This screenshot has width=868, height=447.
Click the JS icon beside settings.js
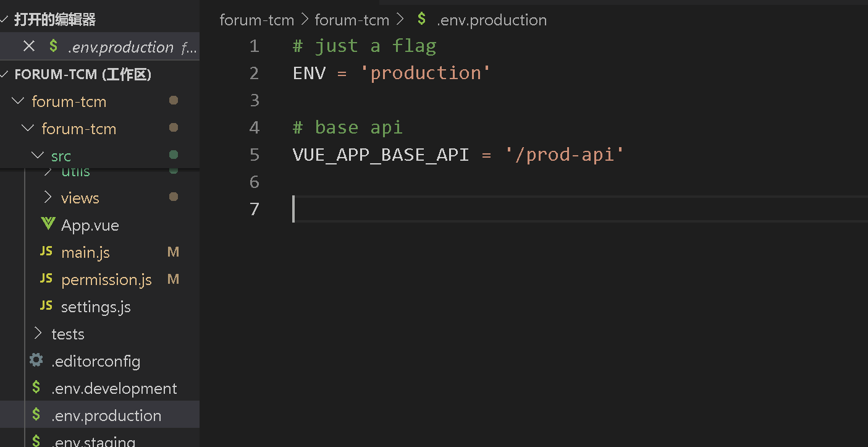click(x=46, y=306)
